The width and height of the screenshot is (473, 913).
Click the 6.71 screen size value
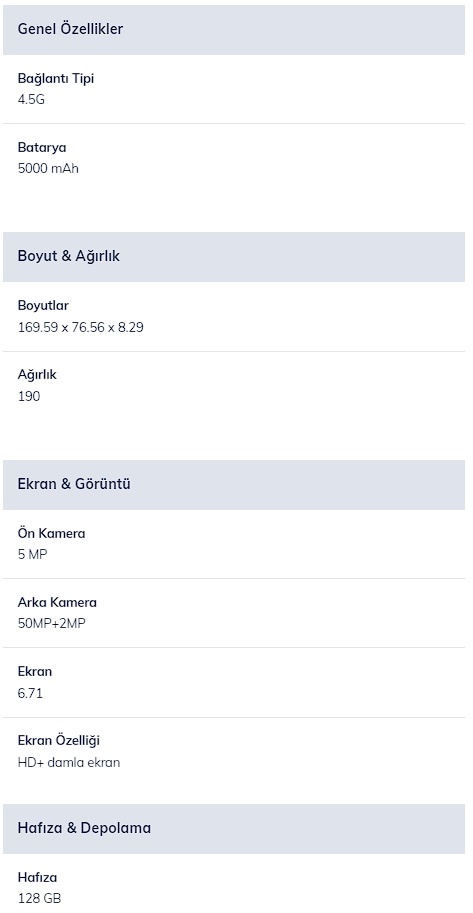click(30, 693)
